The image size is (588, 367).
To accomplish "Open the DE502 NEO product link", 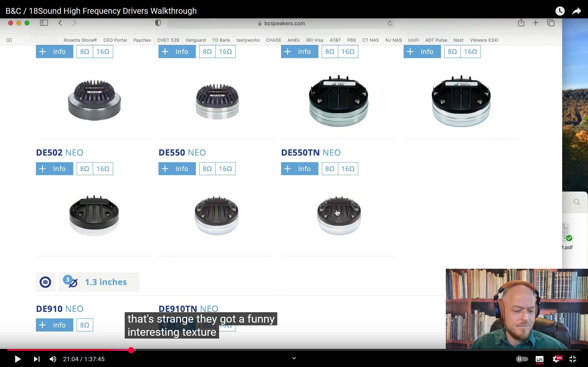I will 60,152.
